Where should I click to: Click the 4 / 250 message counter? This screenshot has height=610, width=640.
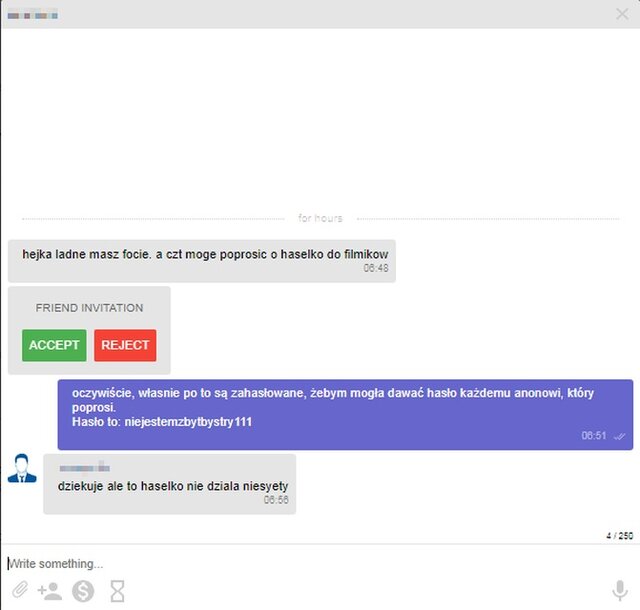click(619, 535)
